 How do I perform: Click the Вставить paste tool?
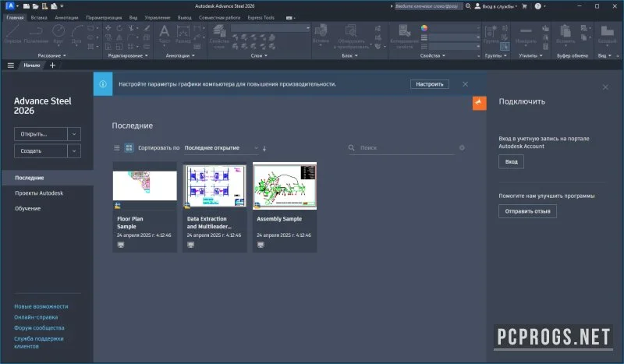pyautogui.click(x=565, y=34)
